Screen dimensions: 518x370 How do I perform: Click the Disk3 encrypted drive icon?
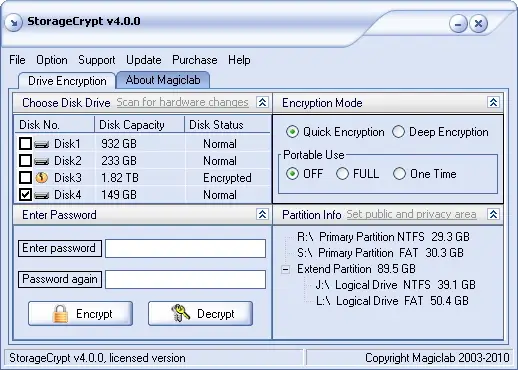42,178
